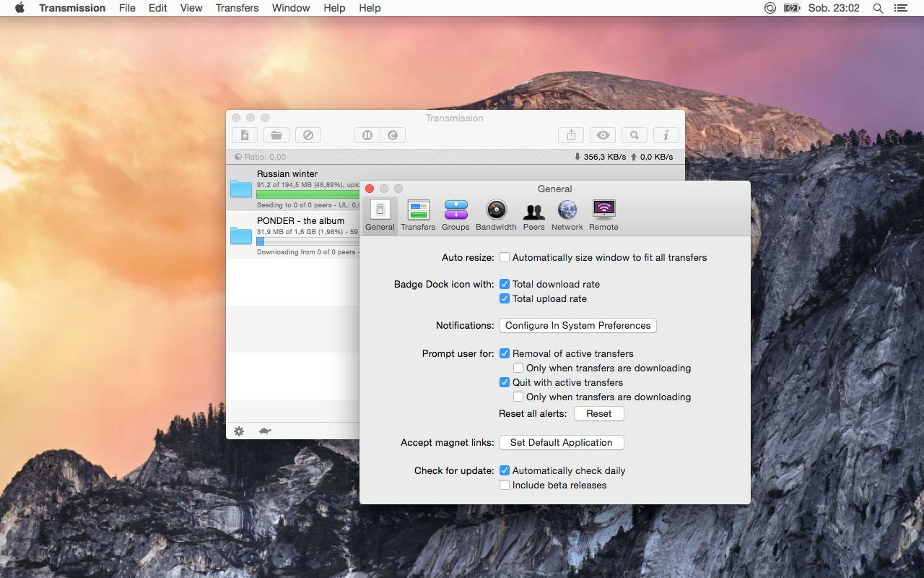Open Notification Center icon
The width and height of the screenshot is (924, 578).
(900, 8)
